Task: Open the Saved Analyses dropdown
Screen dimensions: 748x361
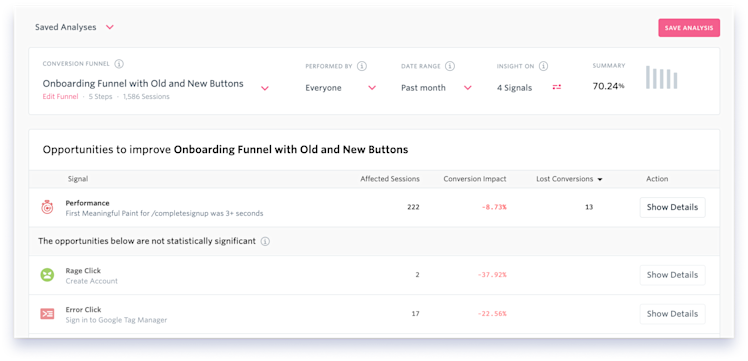Action: pos(74,27)
